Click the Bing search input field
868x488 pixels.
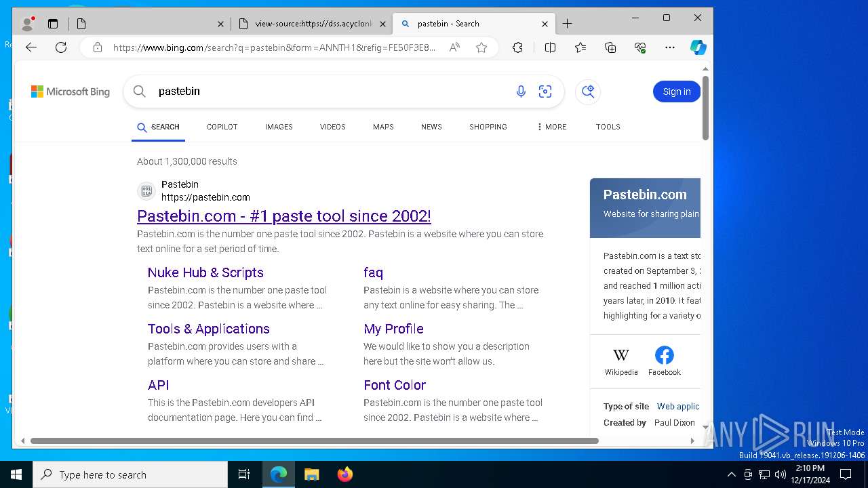tap(332, 91)
